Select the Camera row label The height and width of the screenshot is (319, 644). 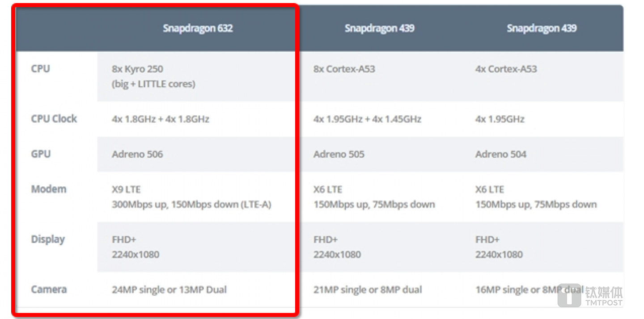tap(49, 290)
